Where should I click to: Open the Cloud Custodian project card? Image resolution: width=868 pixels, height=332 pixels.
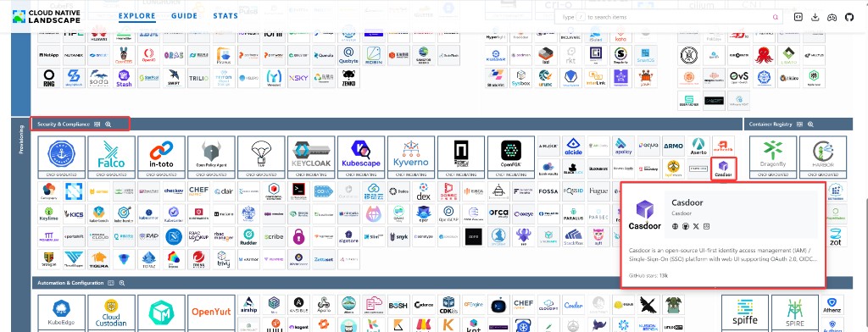point(111,313)
